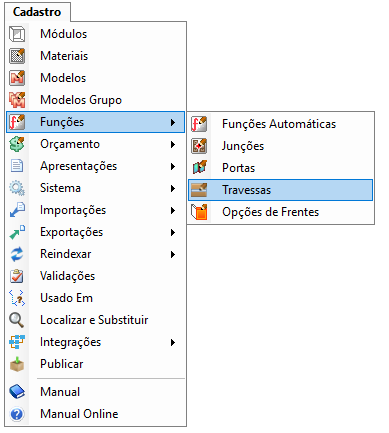Click the Sistema gear icon
The image size is (389, 433).
click(17, 188)
